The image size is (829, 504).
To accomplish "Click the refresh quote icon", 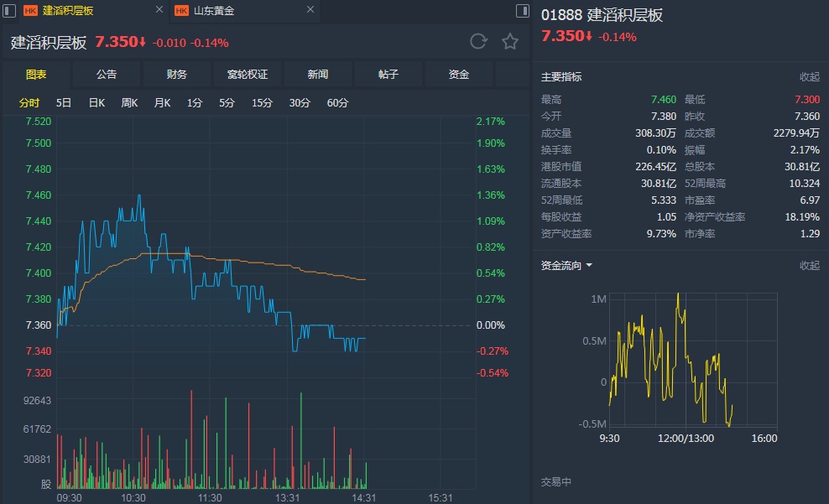I will click(x=478, y=42).
